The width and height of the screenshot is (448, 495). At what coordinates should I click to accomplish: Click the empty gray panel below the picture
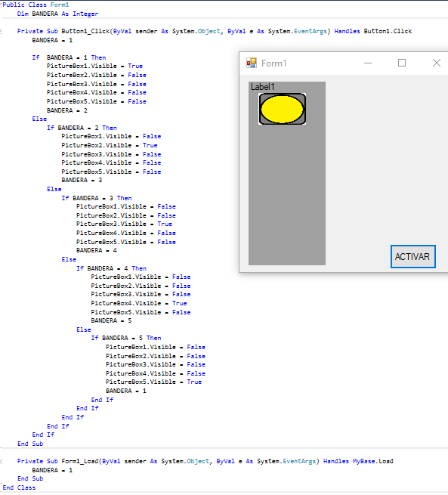pos(287,195)
